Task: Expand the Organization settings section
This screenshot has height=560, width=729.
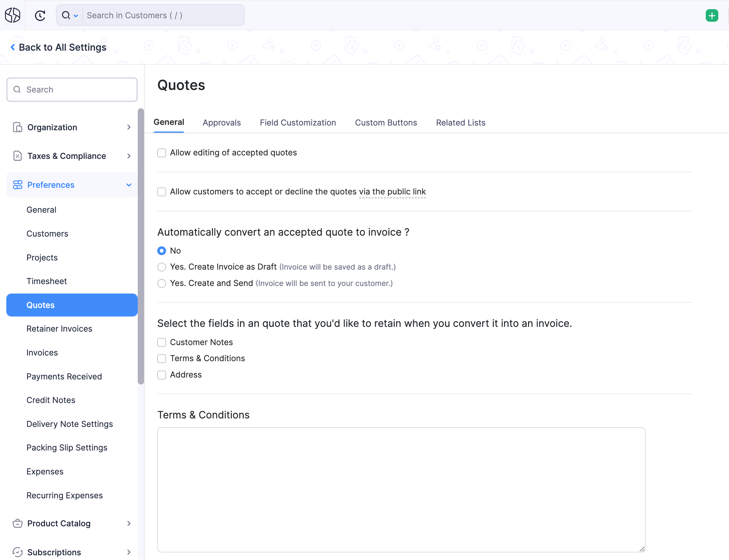Action: [70, 127]
